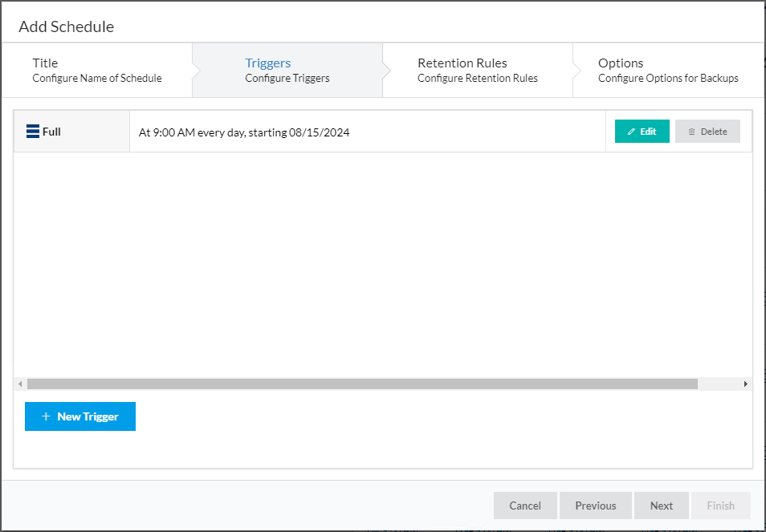Select the 'At 9:00 AM every day' trigger text

click(244, 132)
